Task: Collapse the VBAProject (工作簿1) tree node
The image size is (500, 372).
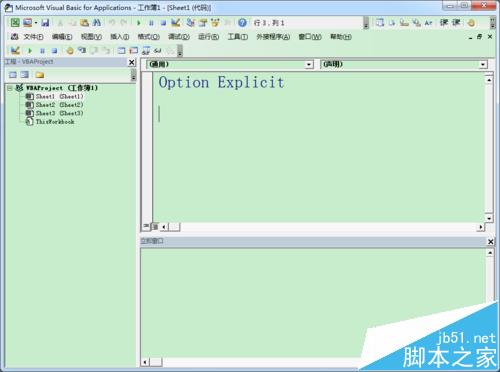Action: click(10, 88)
